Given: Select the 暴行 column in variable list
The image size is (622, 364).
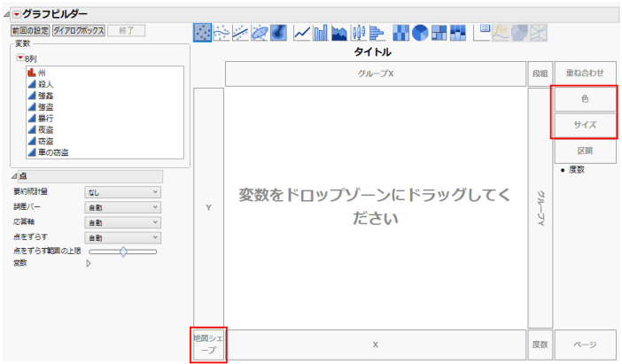Looking at the screenshot, I should 45,118.
